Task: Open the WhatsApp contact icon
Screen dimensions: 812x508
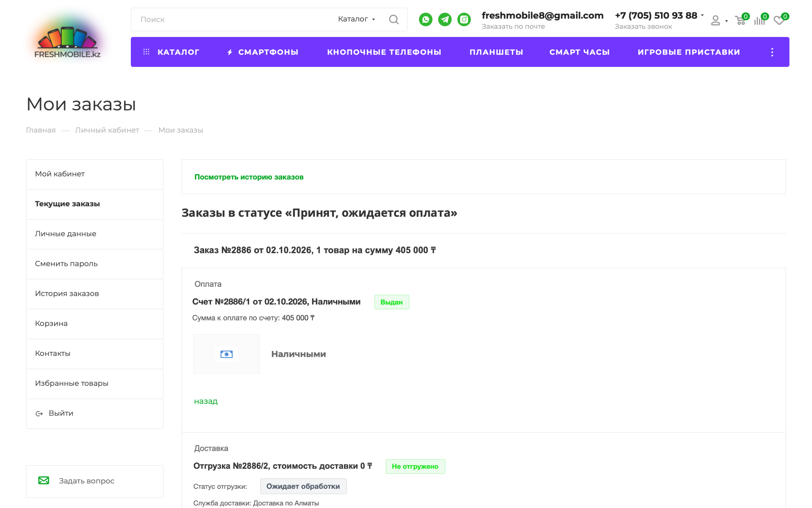Action: pos(426,19)
